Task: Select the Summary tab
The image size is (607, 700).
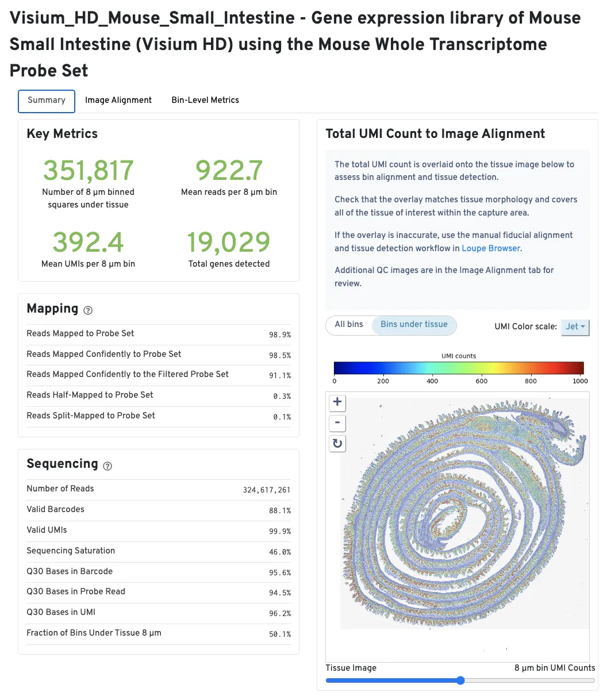Action: [47, 100]
